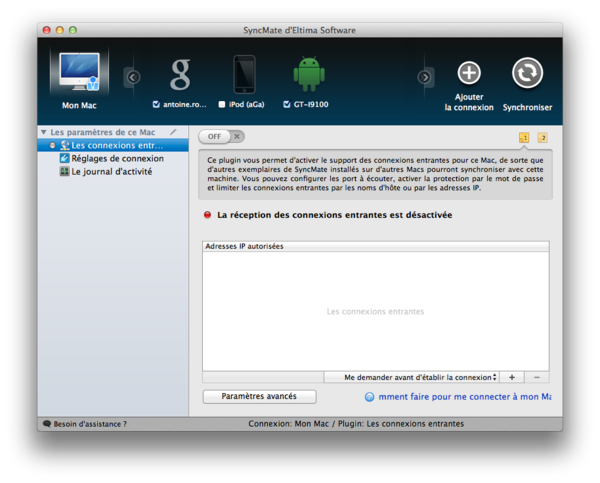This screenshot has height=483, width=600.
Task: Click the help icon beside the connect link
Action: pyautogui.click(x=369, y=397)
